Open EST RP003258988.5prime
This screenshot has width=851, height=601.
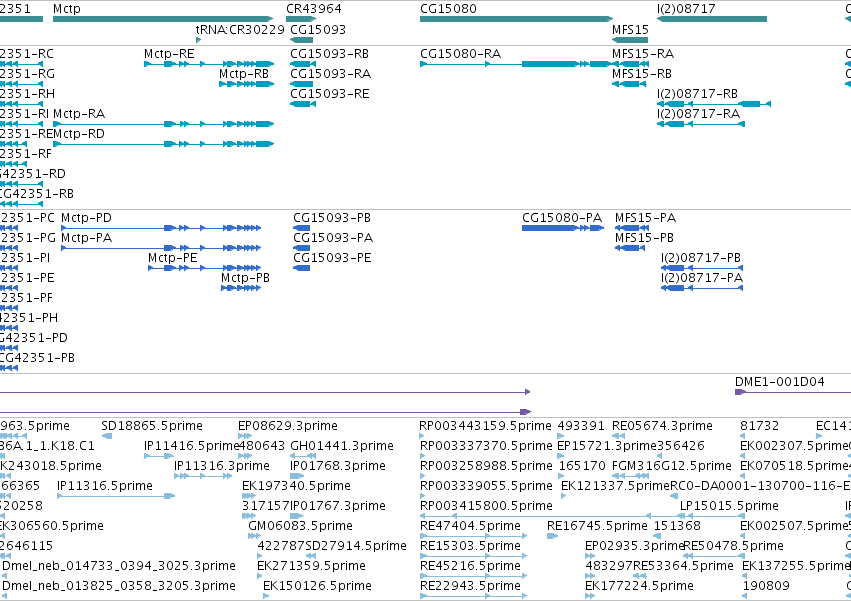[486, 466]
